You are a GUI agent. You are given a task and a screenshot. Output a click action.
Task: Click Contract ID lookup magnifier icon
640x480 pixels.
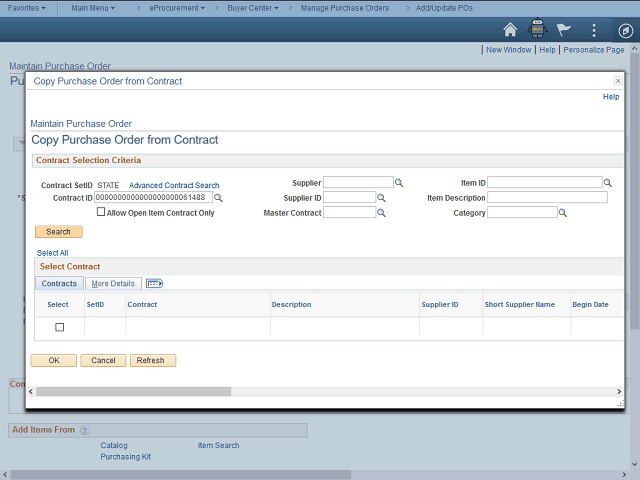coord(219,198)
